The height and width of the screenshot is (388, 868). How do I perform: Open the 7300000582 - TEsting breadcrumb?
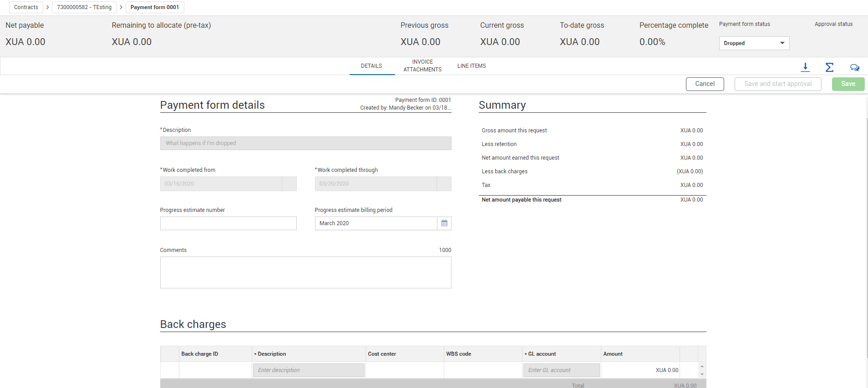[x=84, y=7]
